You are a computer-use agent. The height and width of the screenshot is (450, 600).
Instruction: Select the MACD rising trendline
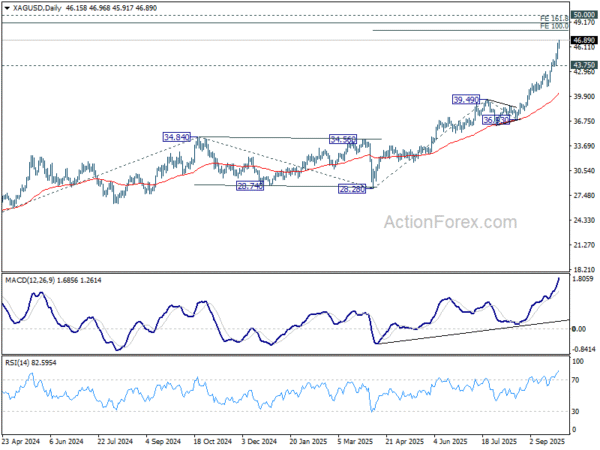[473, 331]
